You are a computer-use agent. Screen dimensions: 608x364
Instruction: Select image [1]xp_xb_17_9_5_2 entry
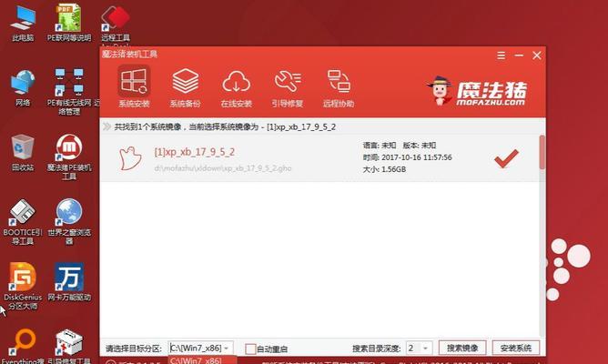[319, 157]
